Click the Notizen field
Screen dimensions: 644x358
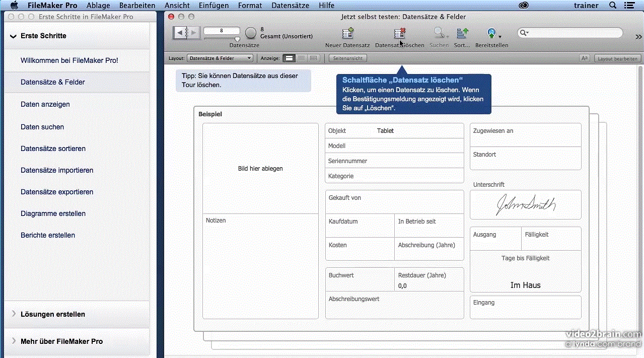[260, 266]
